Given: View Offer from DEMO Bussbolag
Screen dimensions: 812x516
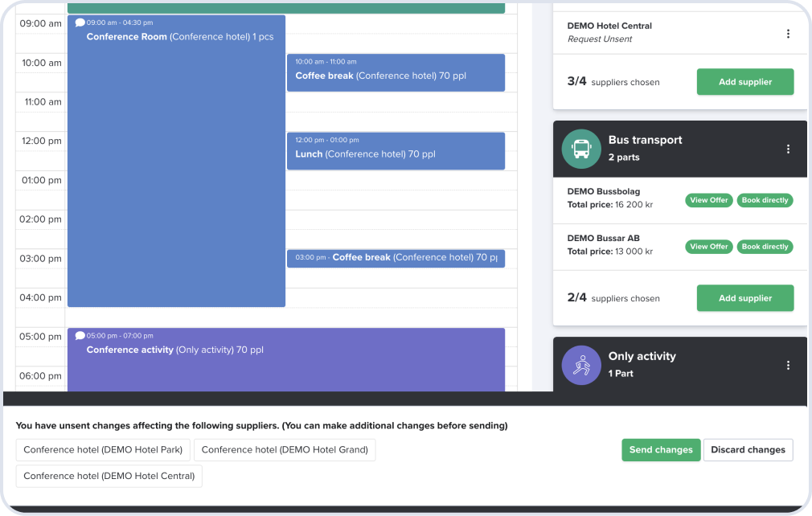Looking at the screenshot, I should (x=708, y=200).
